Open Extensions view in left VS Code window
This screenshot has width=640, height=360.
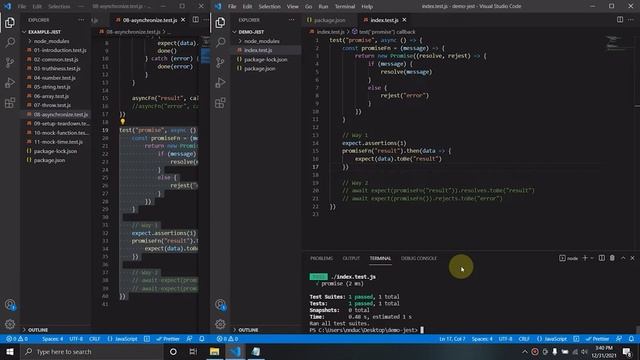10,102
